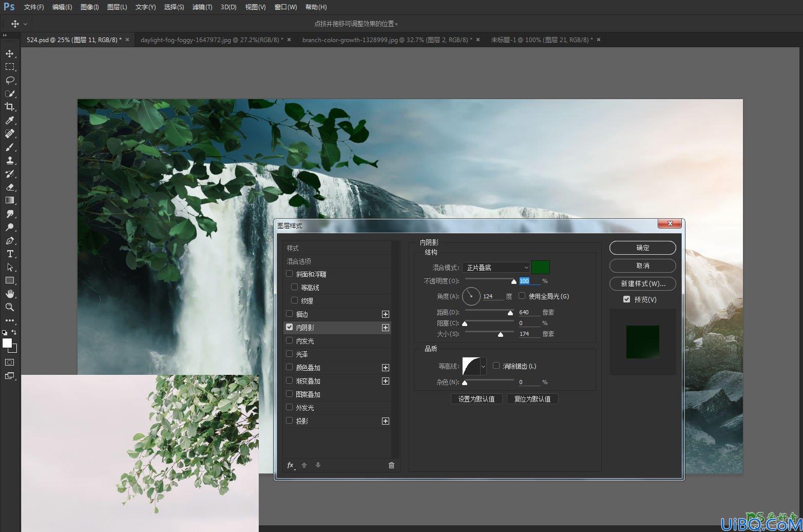Open 文件(F) menu
803x532 pixels.
coord(34,7)
